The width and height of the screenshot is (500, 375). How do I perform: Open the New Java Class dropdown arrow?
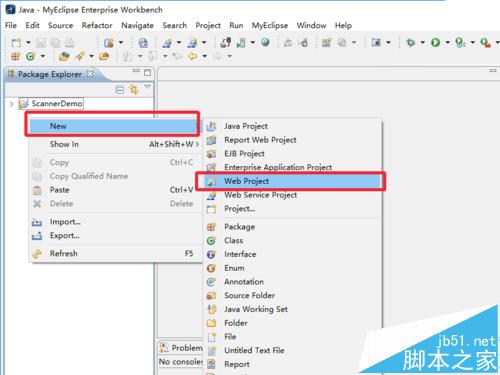point(43,56)
